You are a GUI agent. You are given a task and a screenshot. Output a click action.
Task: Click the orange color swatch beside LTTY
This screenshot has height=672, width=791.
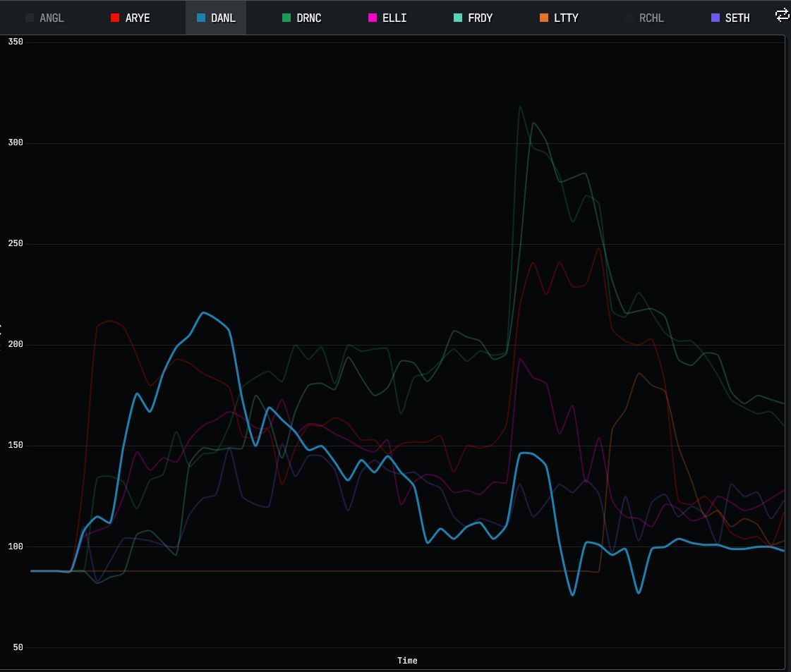544,18
